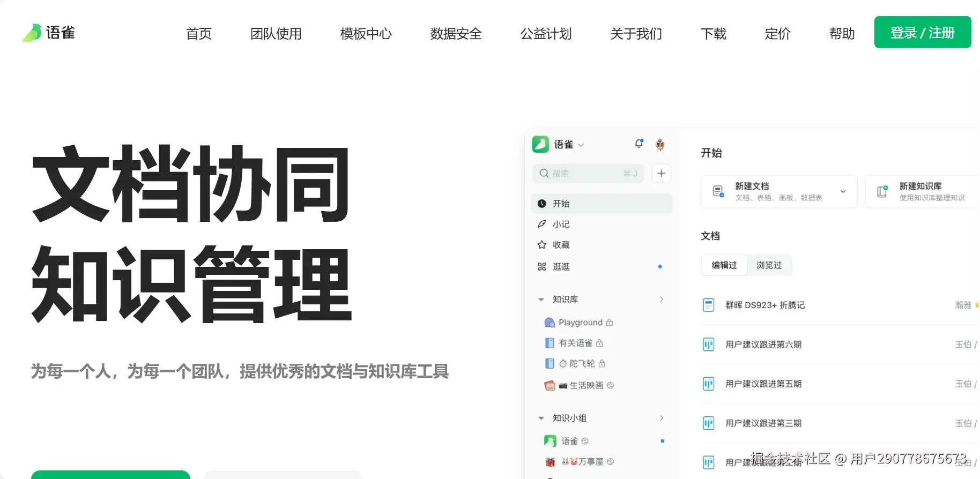
Task: Select 开始 in the sidebar
Action: [602, 204]
